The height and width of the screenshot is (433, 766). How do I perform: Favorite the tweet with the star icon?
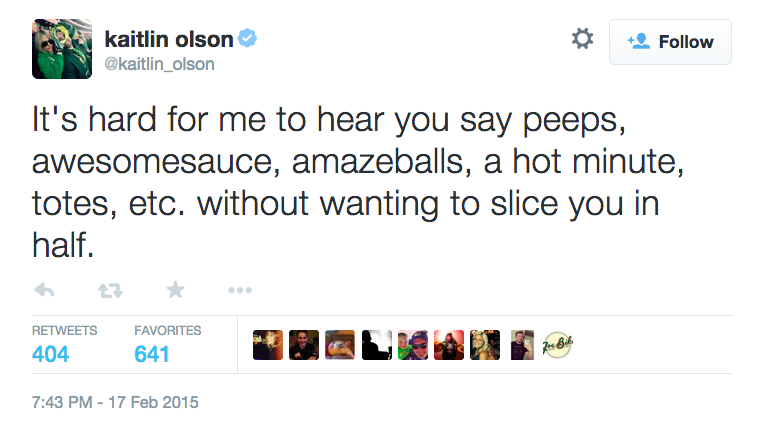175,290
